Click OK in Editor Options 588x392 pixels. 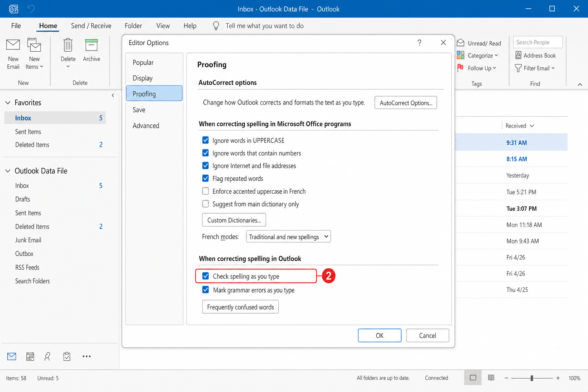[380, 335]
